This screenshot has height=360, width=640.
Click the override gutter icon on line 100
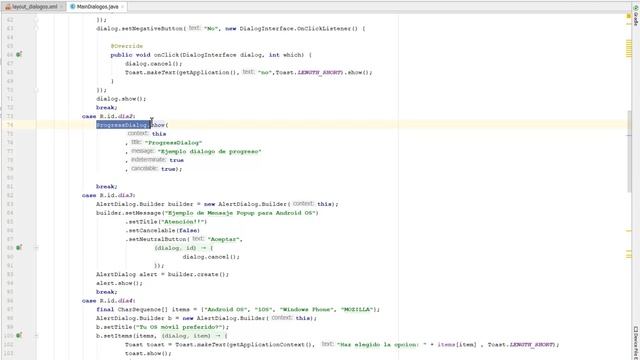coord(19,336)
